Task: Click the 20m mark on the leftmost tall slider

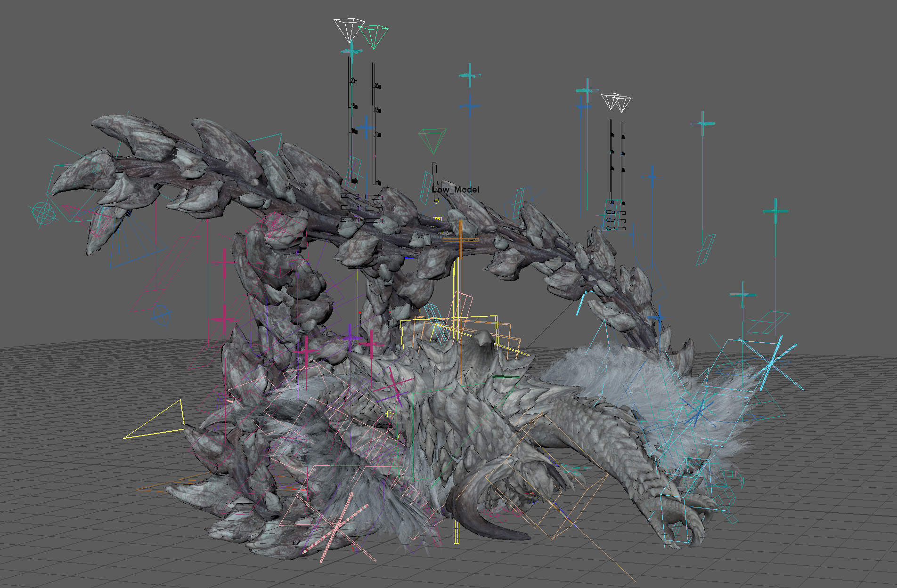Action: 353,81
